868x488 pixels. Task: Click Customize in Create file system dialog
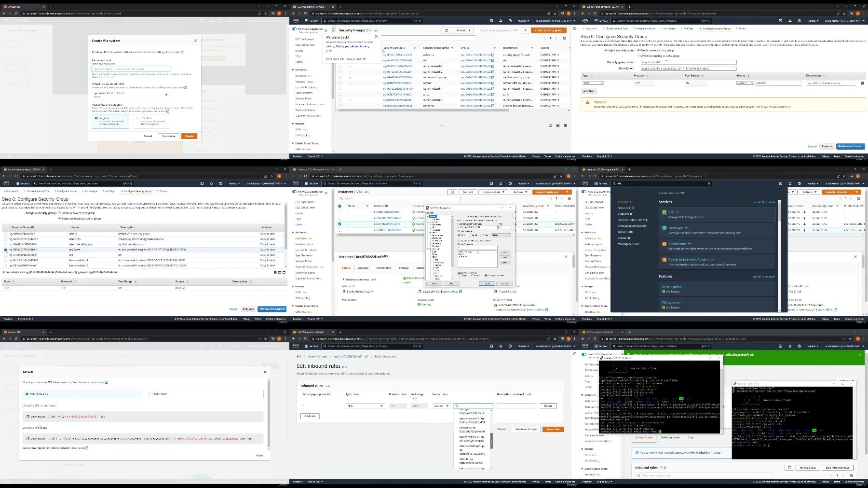(168, 136)
